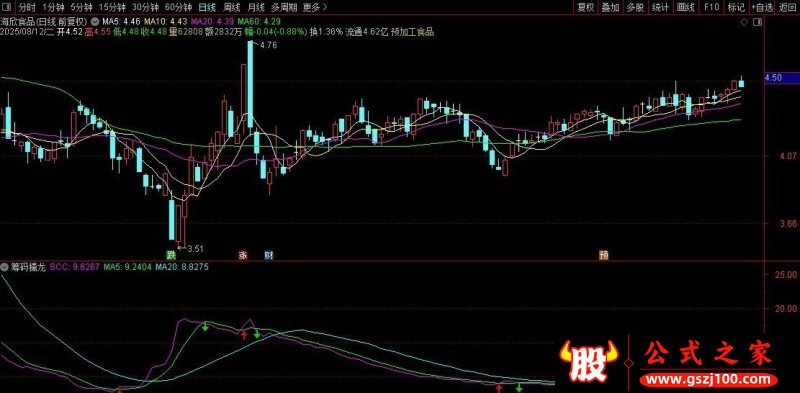This screenshot has height=393, width=800.
Task: Expand the 筹码擒龙 indicator dropdown arrow
Action: pyautogui.click(x=5, y=267)
